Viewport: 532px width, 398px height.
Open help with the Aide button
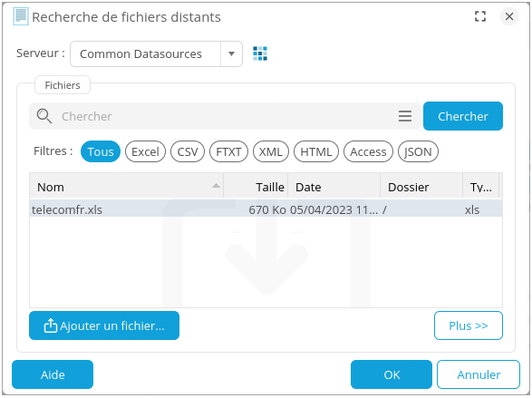pos(53,374)
